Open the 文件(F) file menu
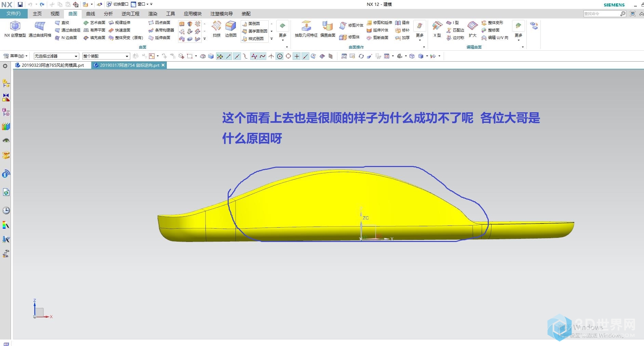The height and width of the screenshot is (346, 644). click(x=13, y=14)
